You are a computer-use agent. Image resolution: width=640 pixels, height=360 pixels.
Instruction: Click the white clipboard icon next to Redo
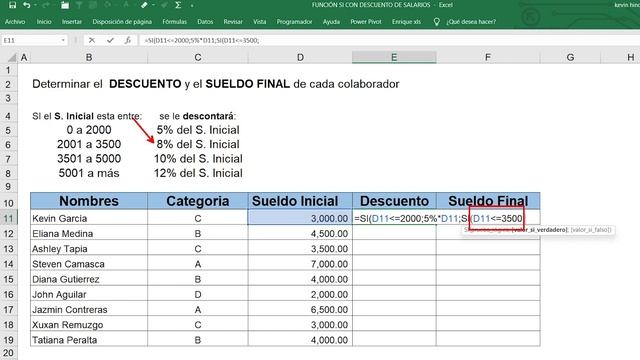[65, 5]
